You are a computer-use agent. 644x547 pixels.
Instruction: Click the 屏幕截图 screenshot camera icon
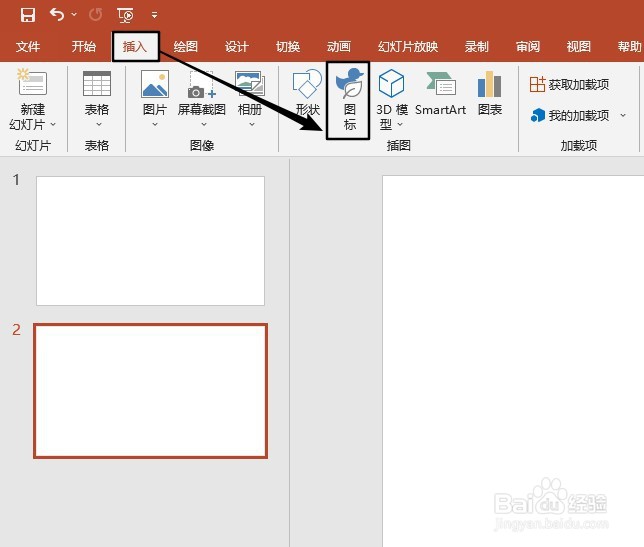[x=201, y=85]
